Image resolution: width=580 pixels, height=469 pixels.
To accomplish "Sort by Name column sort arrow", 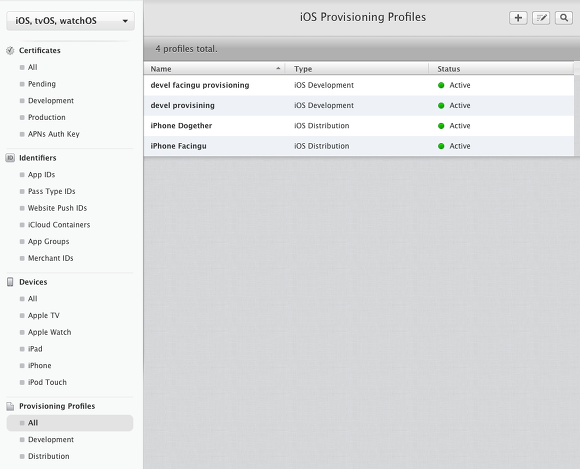I will point(278,69).
